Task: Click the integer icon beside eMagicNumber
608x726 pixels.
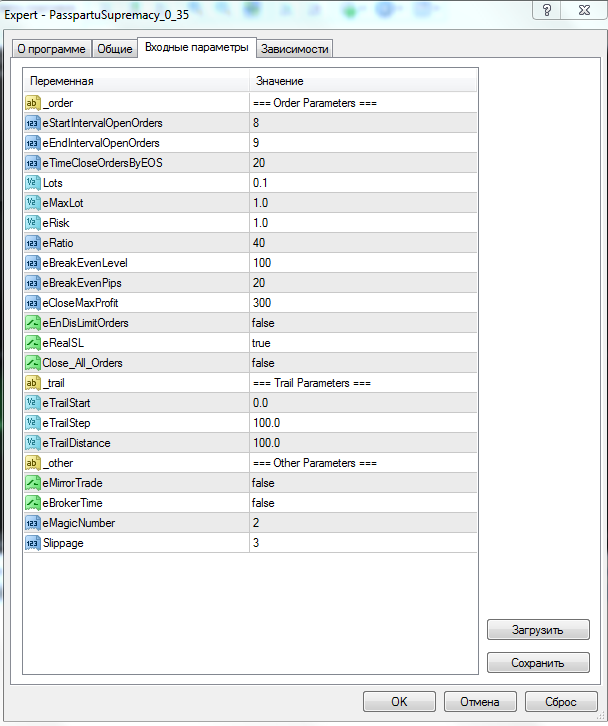Action: pyautogui.click(x=32, y=523)
